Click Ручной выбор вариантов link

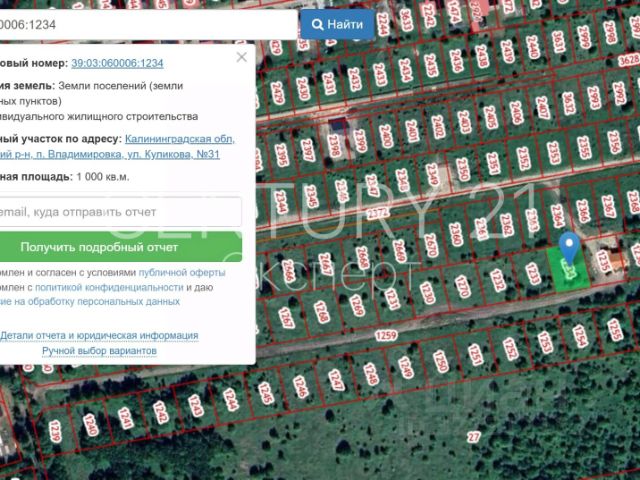coord(99,351)
